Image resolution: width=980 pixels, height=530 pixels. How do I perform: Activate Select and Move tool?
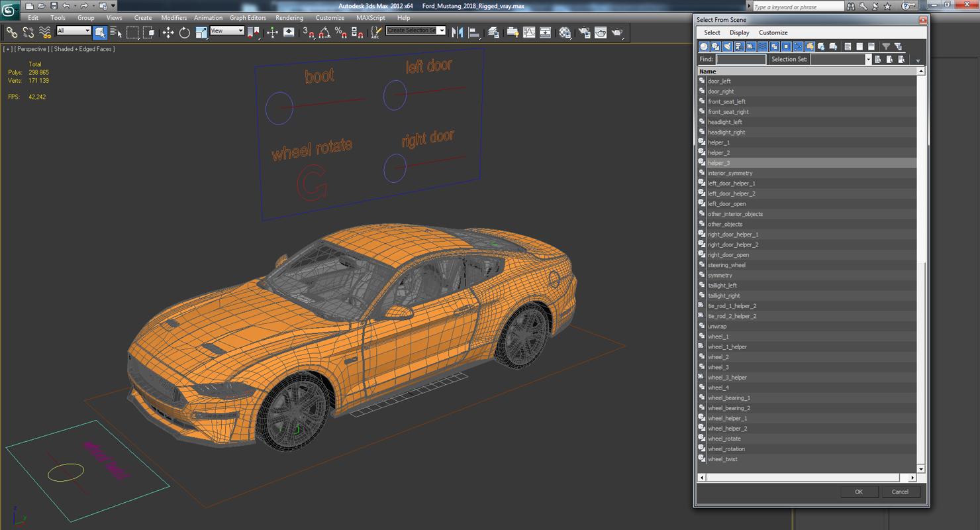168,32
